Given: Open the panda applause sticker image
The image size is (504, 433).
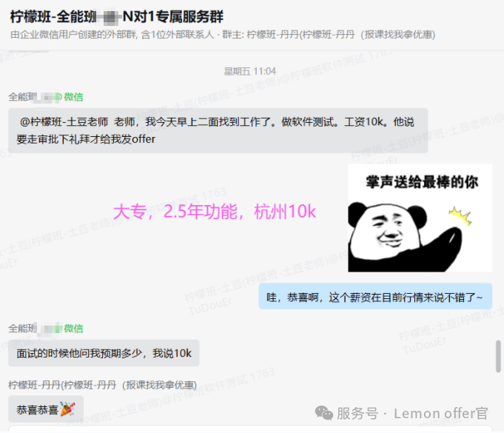Looking at the screenshot, I should 420,218.
